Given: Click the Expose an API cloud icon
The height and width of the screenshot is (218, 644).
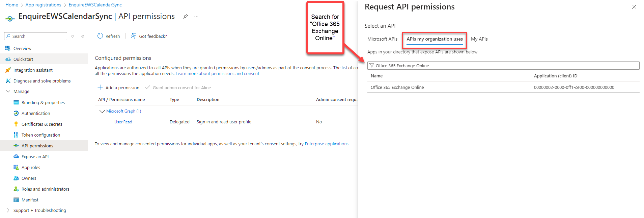Looking at the screenshot, I should (16, 156).
